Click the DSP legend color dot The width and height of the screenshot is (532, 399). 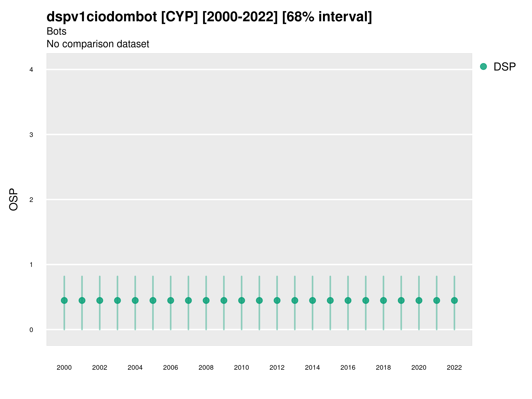pos(483,66)
